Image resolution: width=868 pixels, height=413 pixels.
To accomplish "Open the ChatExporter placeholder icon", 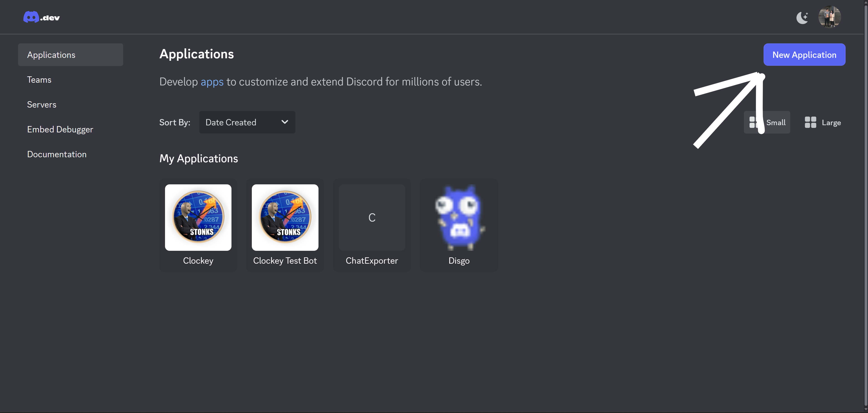I will [372, 217].
